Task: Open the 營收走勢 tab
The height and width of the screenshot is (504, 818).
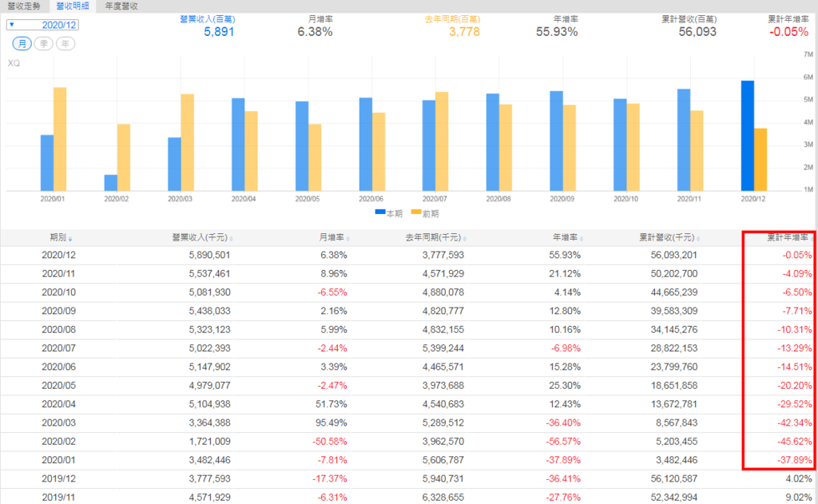Action: [24, 6]
